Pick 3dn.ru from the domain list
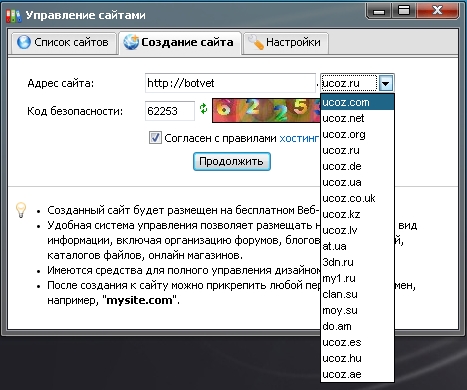This screenshot has width=467, height=390. tap(357, 262)
